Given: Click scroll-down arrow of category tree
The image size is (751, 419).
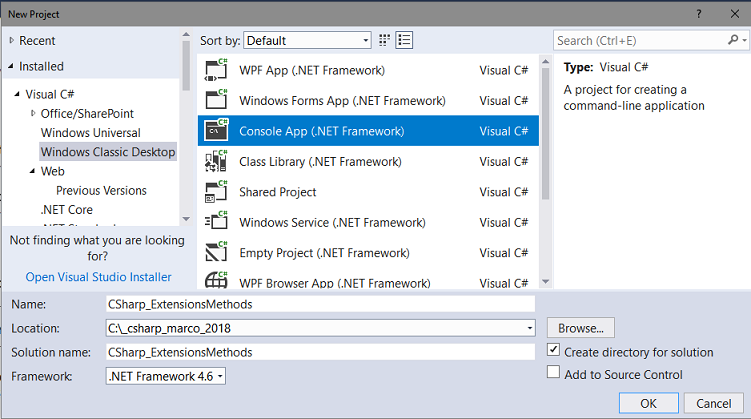Looking at the screenshot, I should tap(186, 219).
